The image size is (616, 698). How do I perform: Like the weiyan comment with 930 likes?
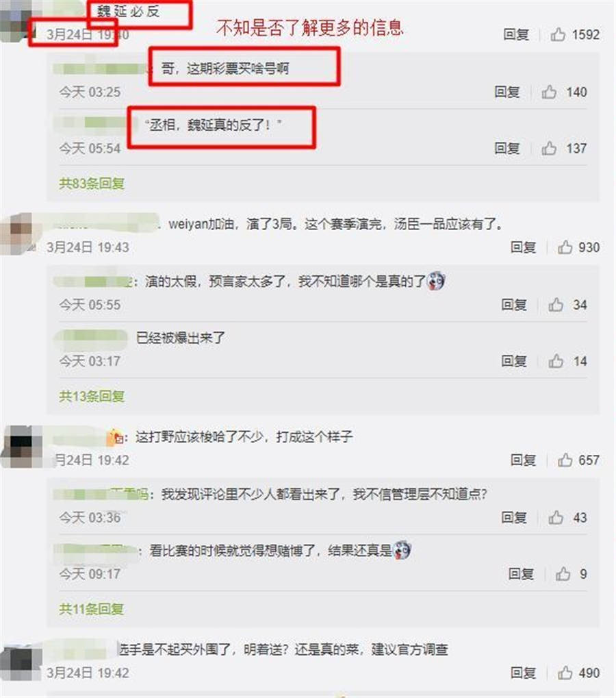click(x=565, y=247)
